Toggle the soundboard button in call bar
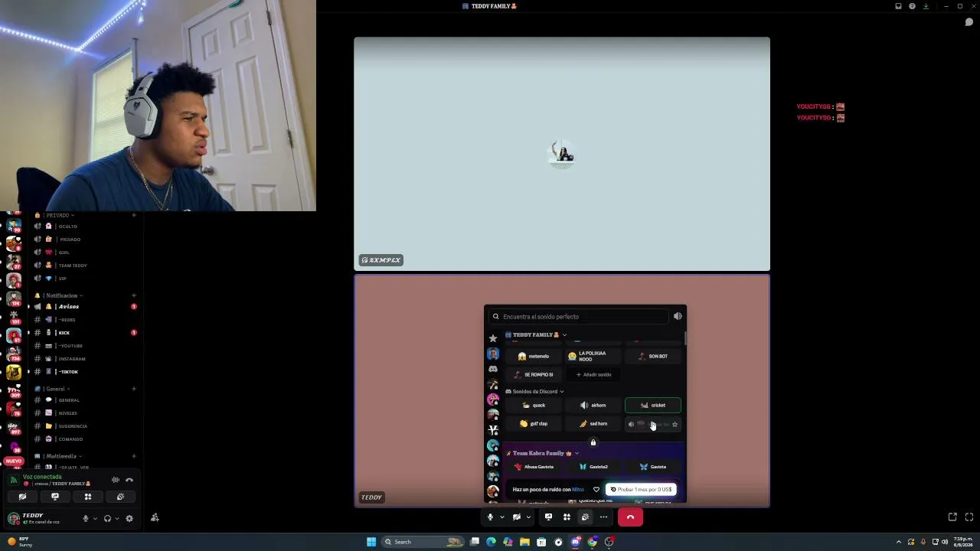This screenshot has width=980, height=551. click(585, 517)
